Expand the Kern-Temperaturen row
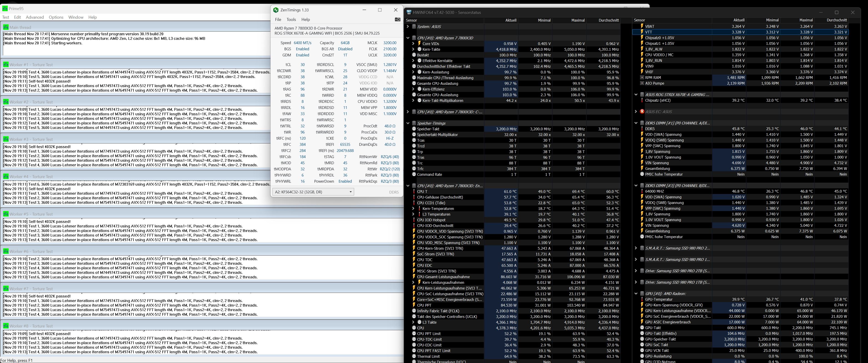The image size is (868, 363). [414, 209]
